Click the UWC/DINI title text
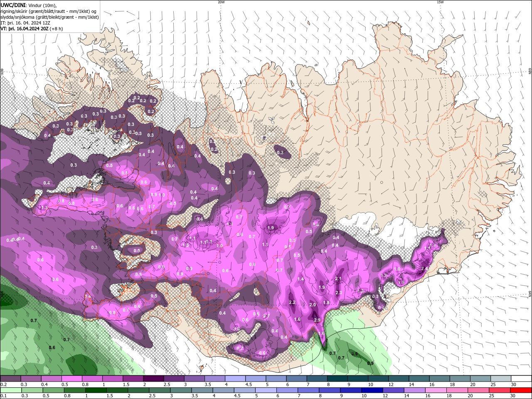 (x=12, y=5)
